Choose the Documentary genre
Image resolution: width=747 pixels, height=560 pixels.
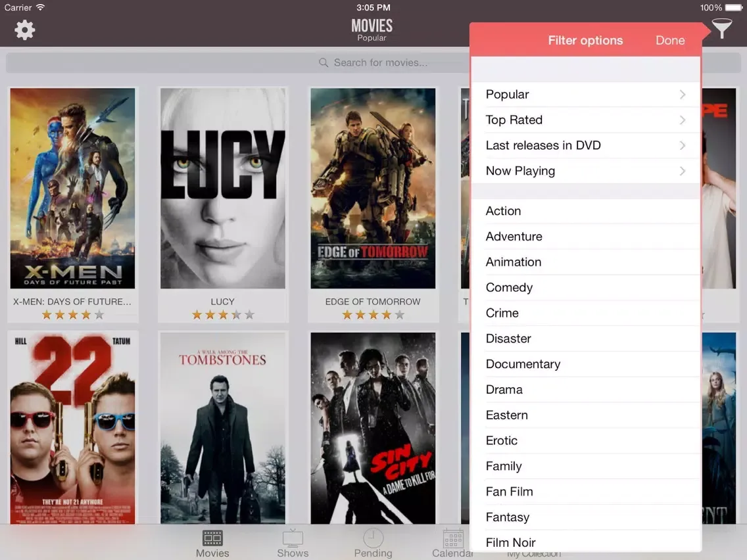[585, 364]
